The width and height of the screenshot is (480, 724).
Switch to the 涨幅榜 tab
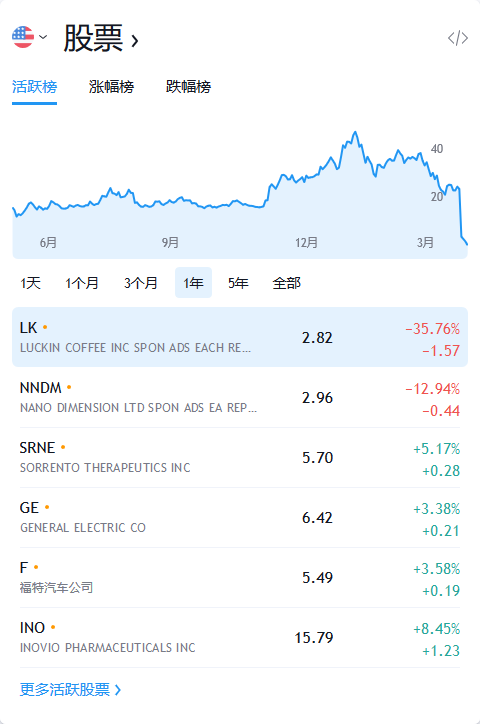[x=111, y=87]
